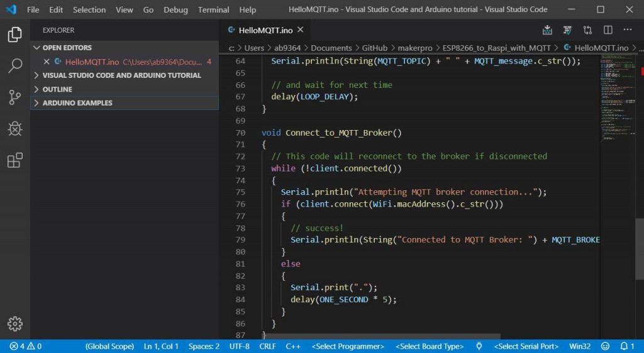Open the Select Serial Port picker
This screenshot has height=353, width=644.
coord(526,346)
